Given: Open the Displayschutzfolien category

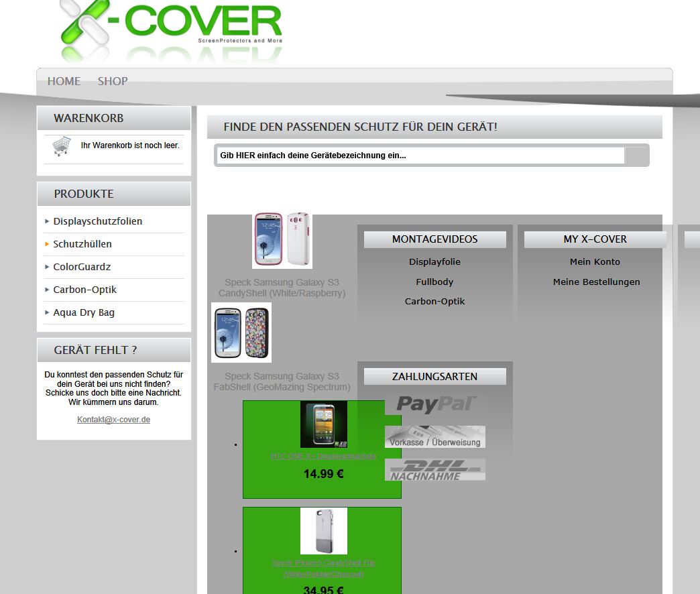Looking at the screenshot, I should click(97, 221).
